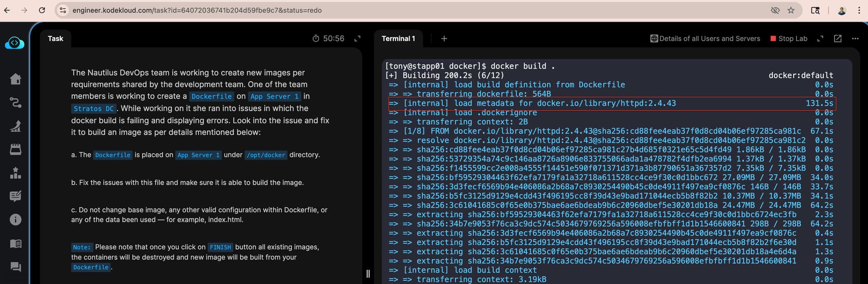868x284 pixels.
Task: Click the open book icon in sidebar
Action: (15, 244)
